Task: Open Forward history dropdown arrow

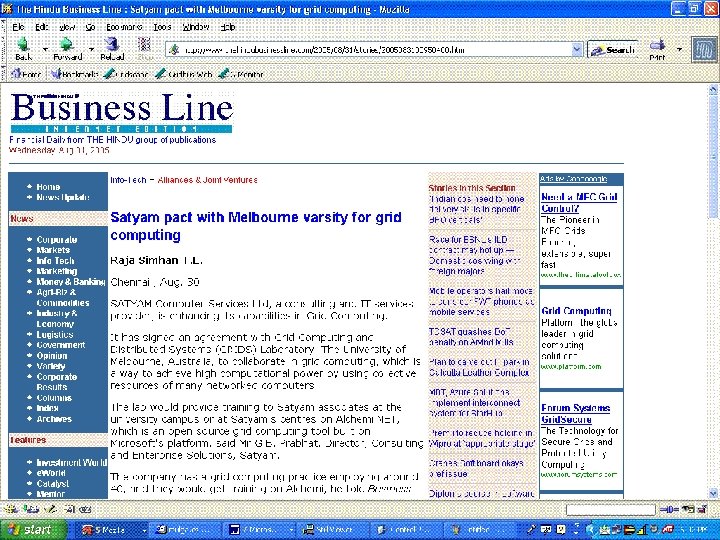Action: pos(91,49)
